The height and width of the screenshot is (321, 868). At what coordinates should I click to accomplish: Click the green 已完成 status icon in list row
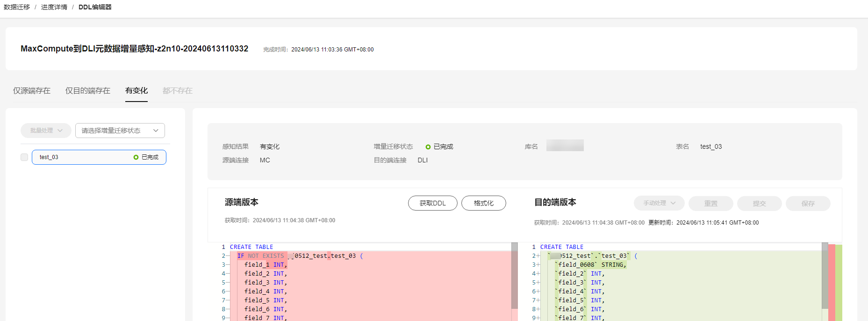coord(136,157)
